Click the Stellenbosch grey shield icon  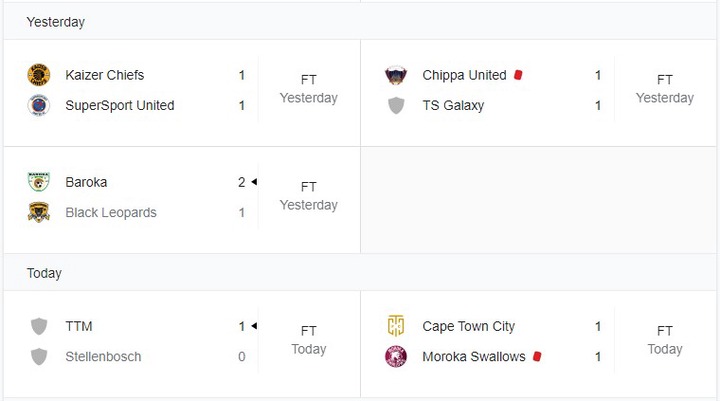pyautogui.click(x=39, y=356)
